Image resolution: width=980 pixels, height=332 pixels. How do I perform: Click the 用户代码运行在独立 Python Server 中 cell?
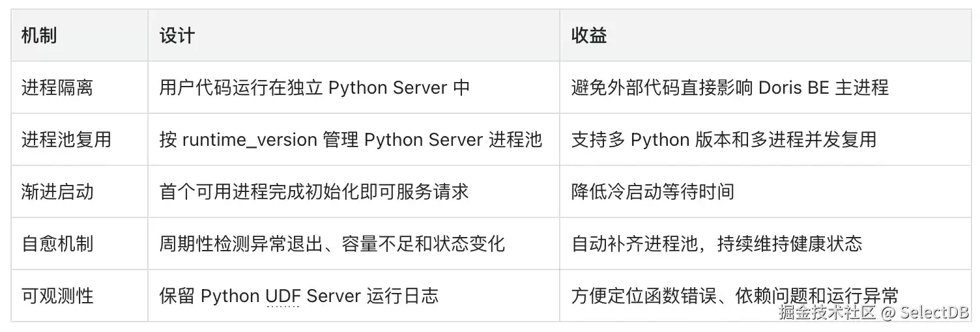354,87
